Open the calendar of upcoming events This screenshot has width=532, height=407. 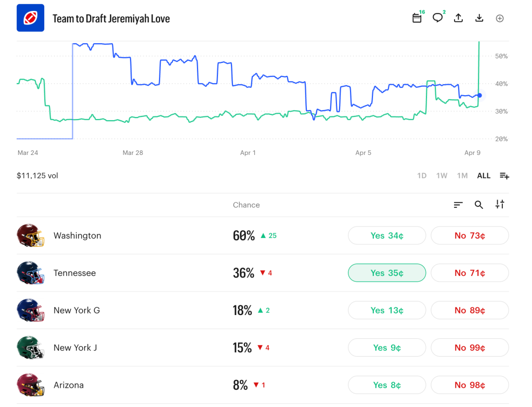(x=417, y=18)
